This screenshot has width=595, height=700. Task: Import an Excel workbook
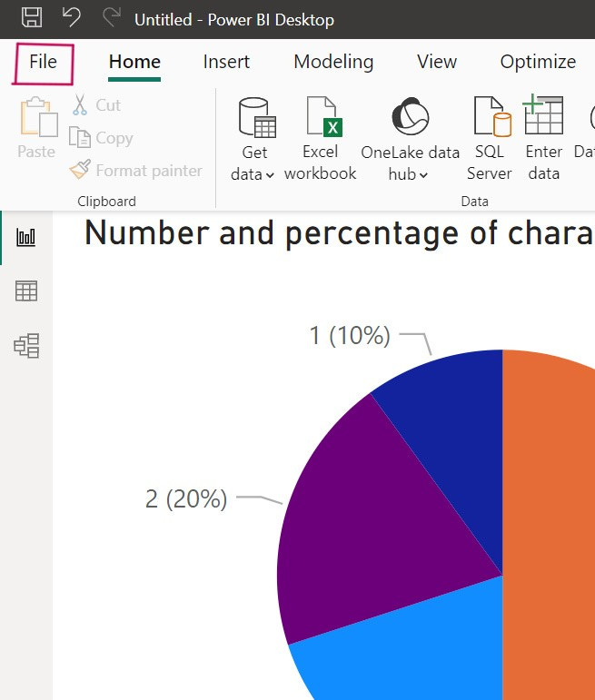pos(320,139)
